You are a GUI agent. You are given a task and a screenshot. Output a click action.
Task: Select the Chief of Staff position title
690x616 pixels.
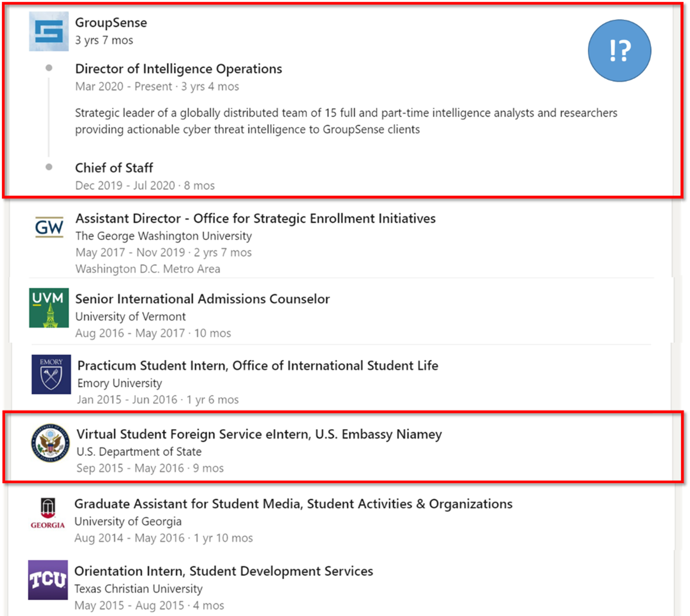coord(114,167)
